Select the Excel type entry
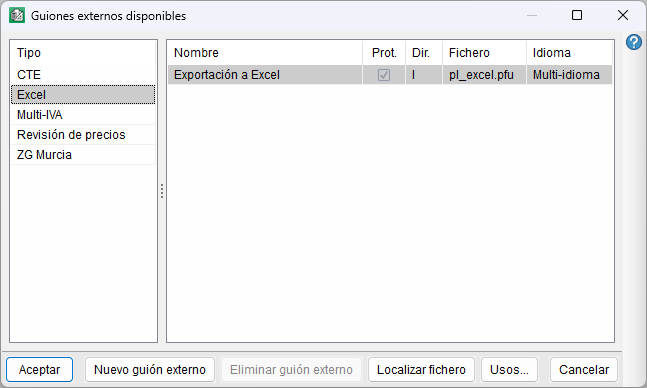This screenshot has height=388, width=647. click(83, 95)
